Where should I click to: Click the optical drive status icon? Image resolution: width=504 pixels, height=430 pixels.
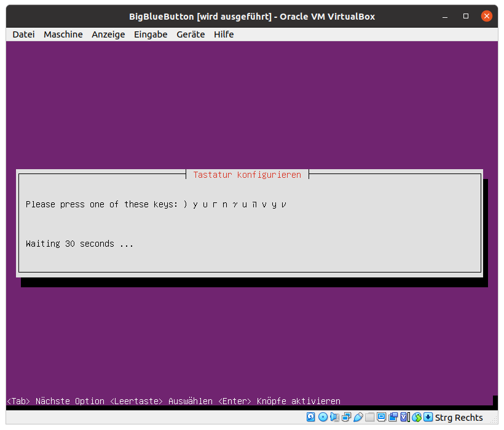[x=323, y=417]
